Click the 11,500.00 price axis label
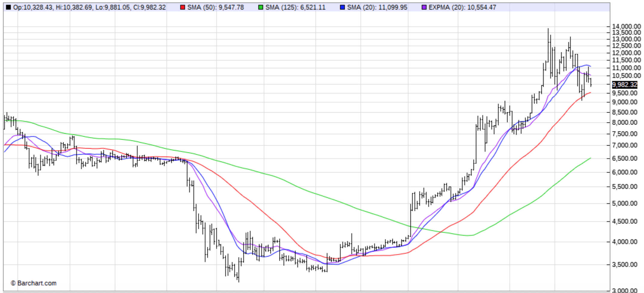 coord(627,60)
